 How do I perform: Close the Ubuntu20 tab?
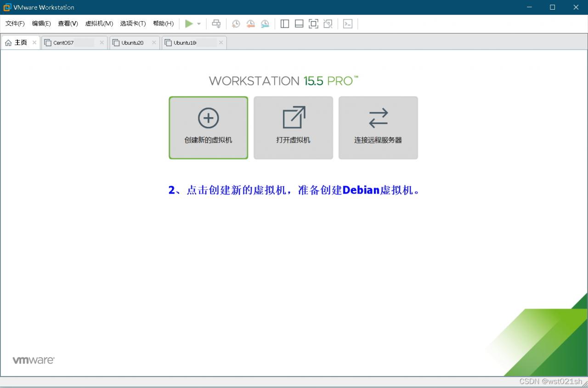tap(154, 43)
